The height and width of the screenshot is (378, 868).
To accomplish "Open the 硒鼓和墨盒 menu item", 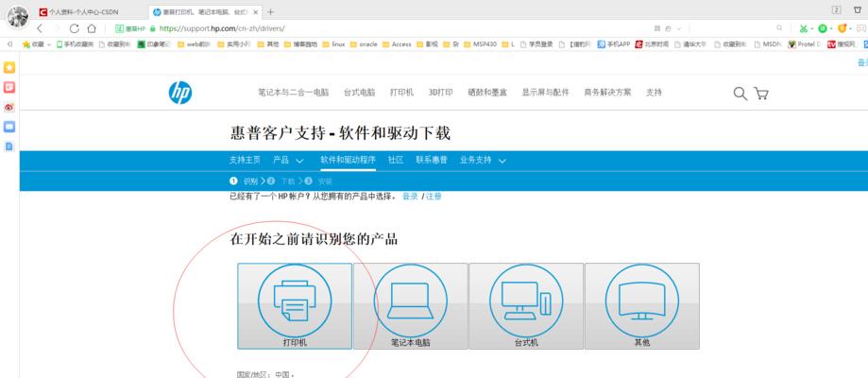I will [x=487, y=93].
